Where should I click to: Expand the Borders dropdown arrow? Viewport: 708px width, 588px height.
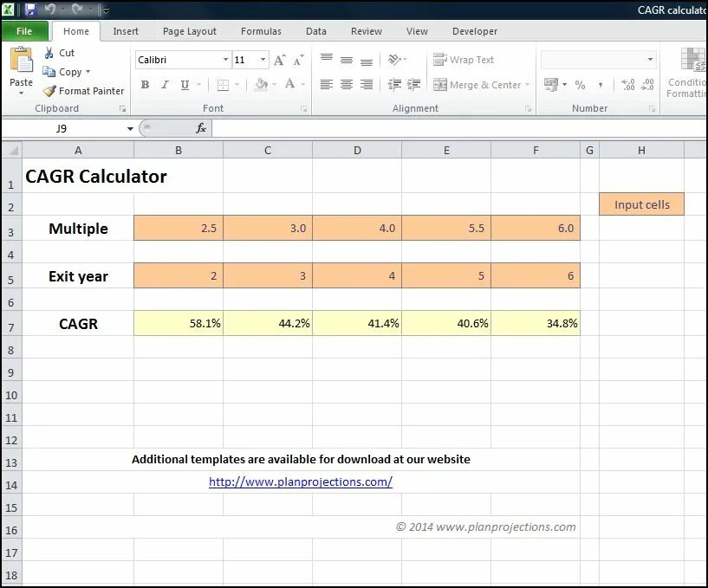tap(237, 84)
